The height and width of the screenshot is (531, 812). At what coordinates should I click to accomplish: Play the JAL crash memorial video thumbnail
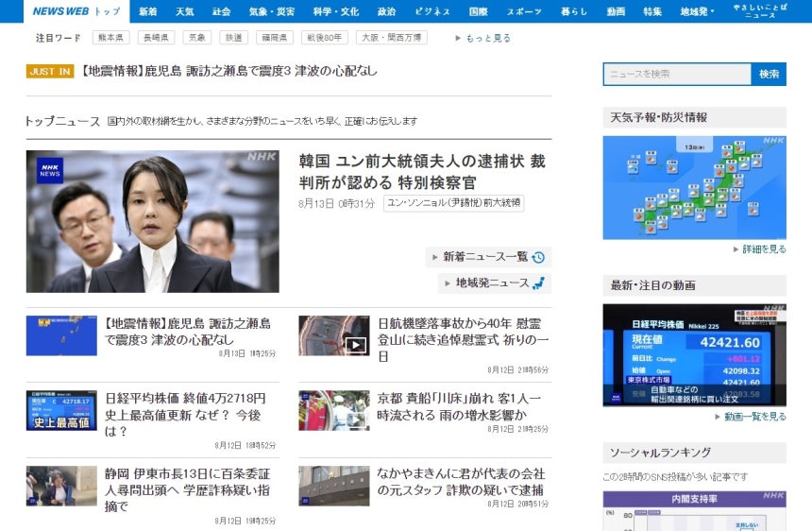334,335
